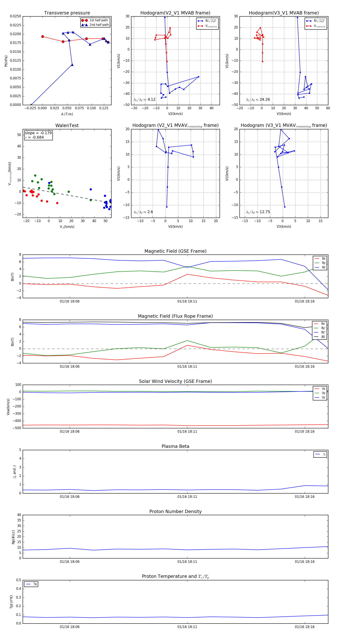The width and height of the screenshot is (351, 644).
Task: Click '1st half path' legend entry
Action: coord(95,20)
